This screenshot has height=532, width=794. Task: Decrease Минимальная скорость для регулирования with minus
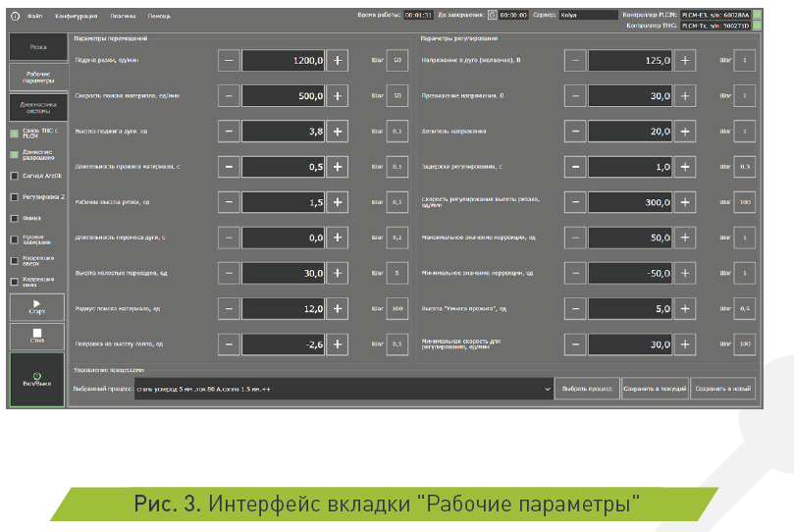pos(575,345)
